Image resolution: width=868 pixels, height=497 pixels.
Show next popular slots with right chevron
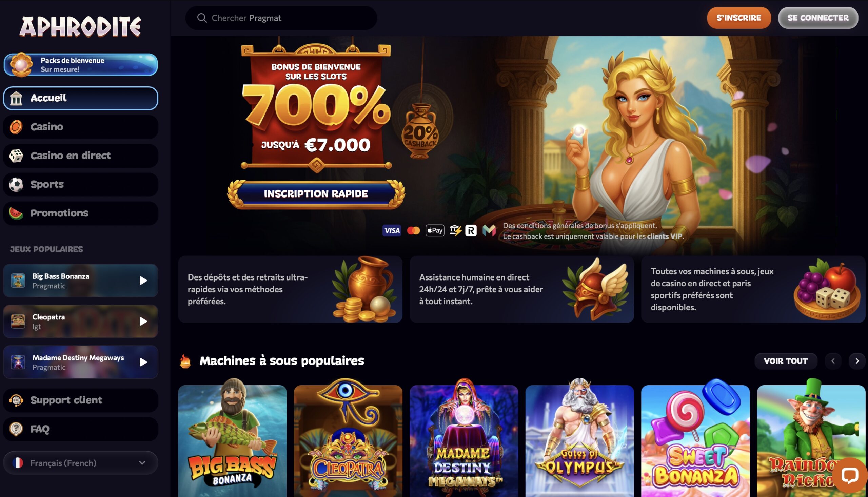pos(857,361)
